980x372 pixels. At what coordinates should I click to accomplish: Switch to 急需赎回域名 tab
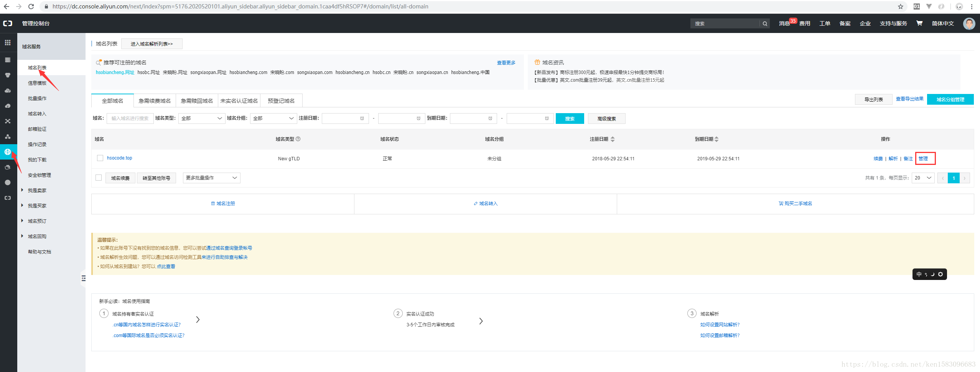197,101
